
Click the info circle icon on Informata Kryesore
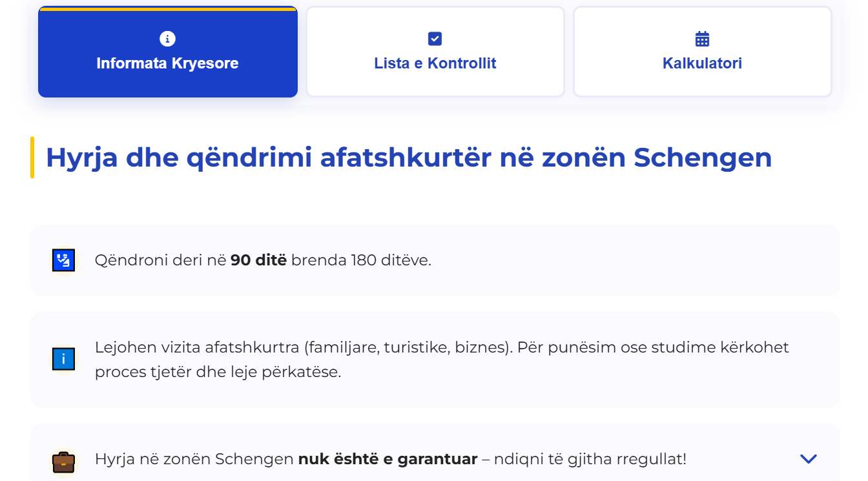pyautogui.click(x=167, y=39)
